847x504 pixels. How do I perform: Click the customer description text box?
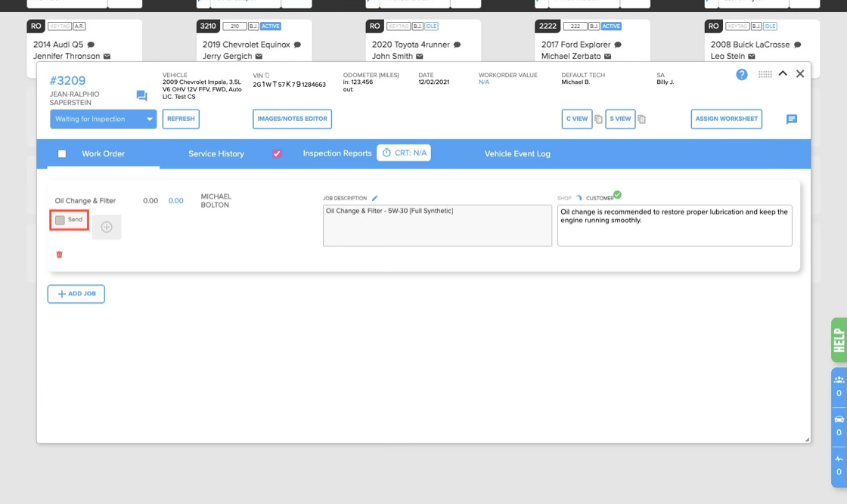click(675, 226)
